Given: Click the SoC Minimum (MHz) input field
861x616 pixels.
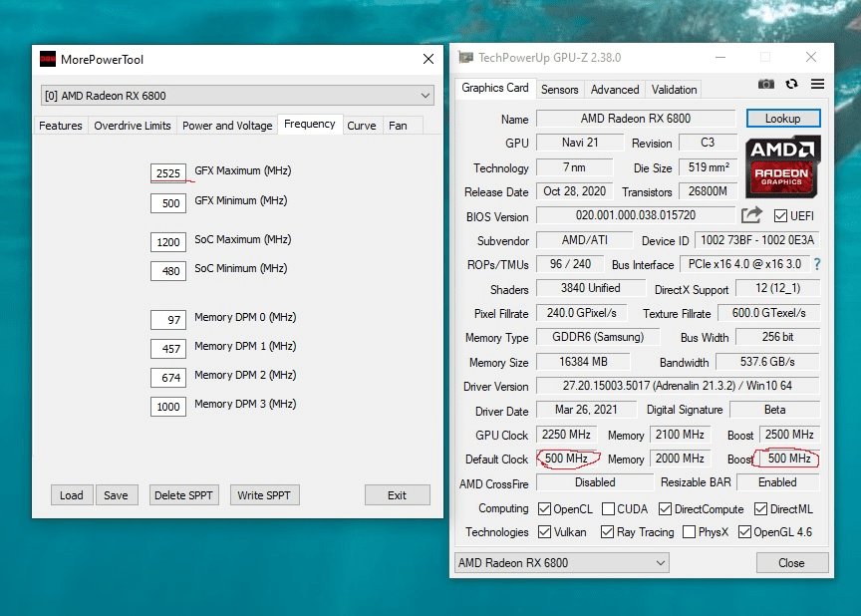Looking at the screenshot, I should (x=168, y=271).
